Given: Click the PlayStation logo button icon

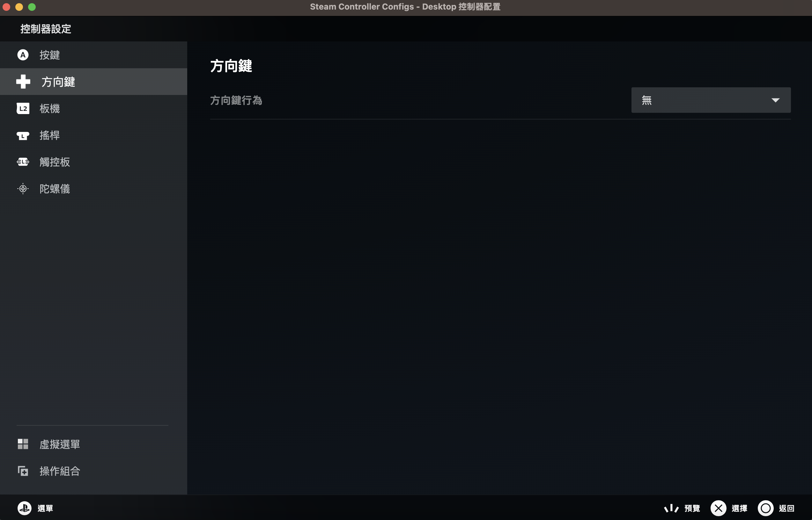Looking at the screenshot, I should tap(24, 508).
